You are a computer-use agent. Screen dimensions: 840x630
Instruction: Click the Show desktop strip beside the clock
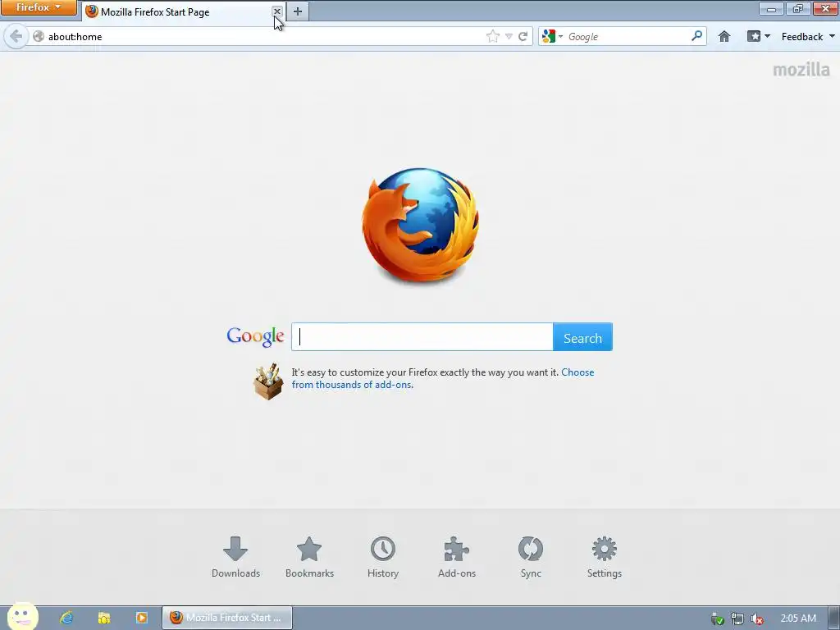coord(834,618)
